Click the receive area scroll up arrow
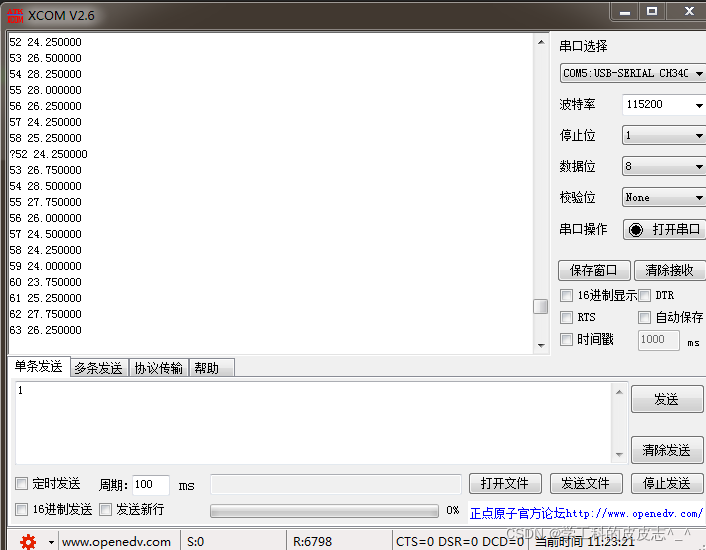 coord(541,42)
